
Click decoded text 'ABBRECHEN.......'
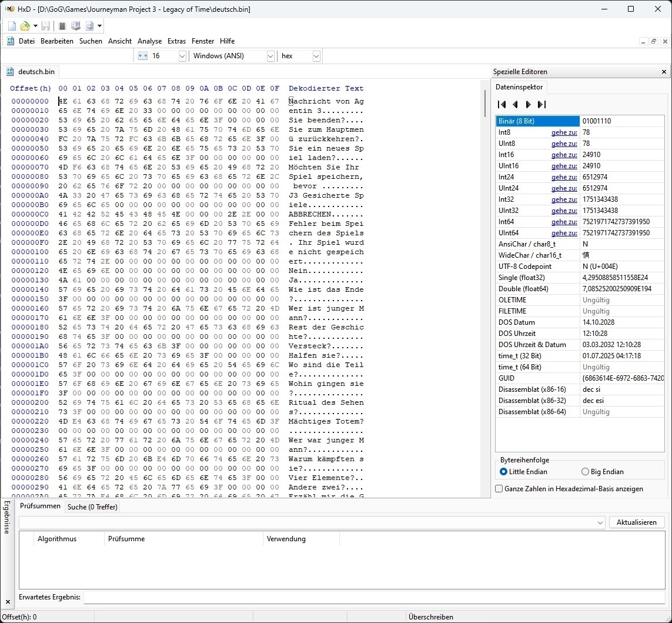[x=326, y=214]
